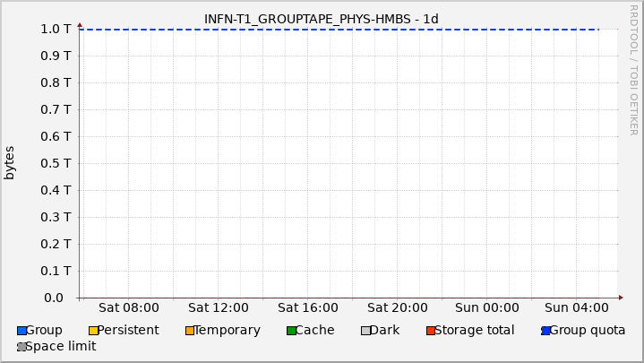
Task: Click the 'Persistent' legend text
Action: click(x=128, y=331)
